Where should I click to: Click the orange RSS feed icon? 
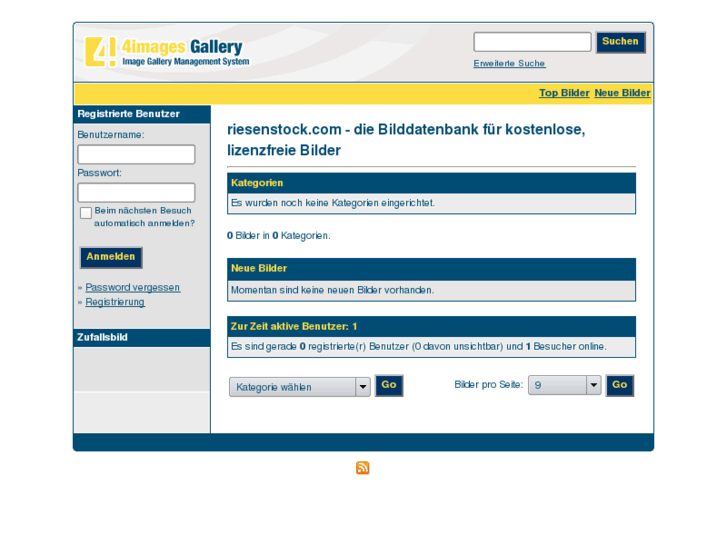click(x=363, y=468)
